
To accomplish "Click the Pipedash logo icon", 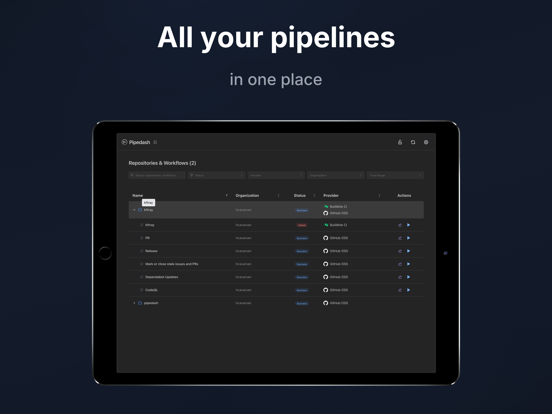I will (124, 142).
